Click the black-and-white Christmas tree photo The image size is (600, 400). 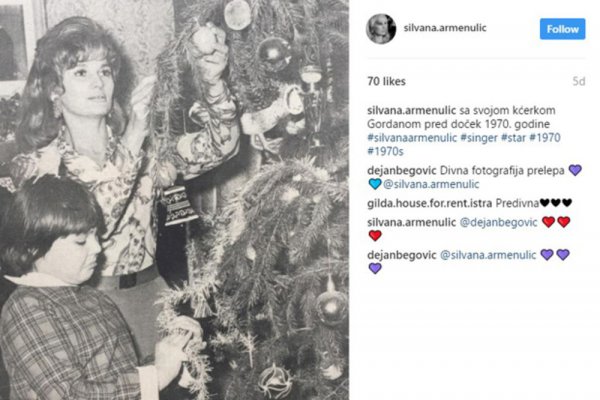174,200
